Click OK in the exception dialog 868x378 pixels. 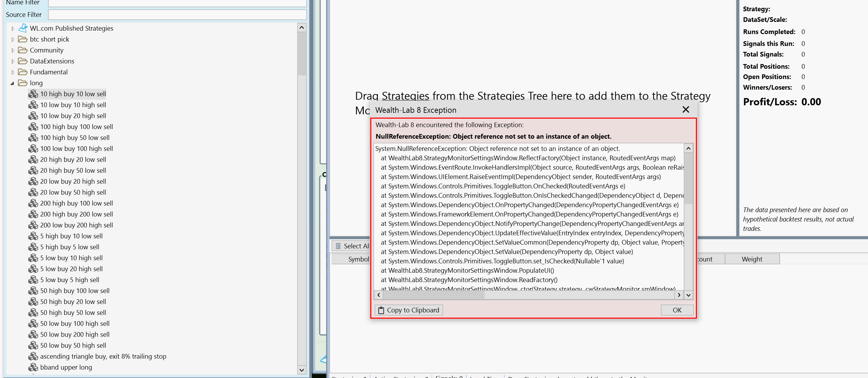pos(677,310)
